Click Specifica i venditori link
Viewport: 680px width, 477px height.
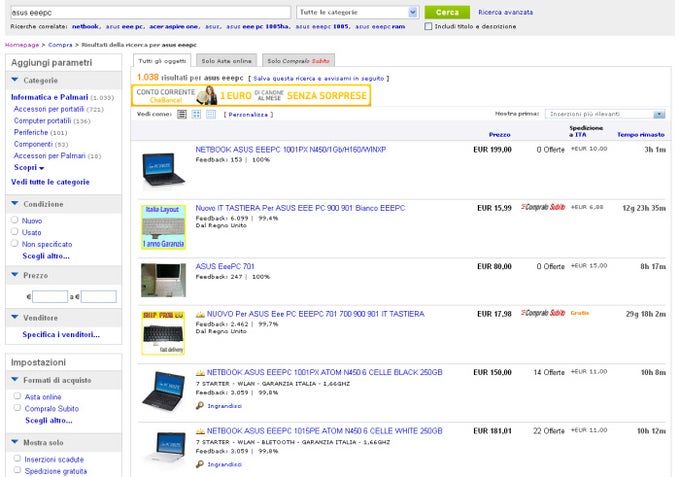click(61, 334)
